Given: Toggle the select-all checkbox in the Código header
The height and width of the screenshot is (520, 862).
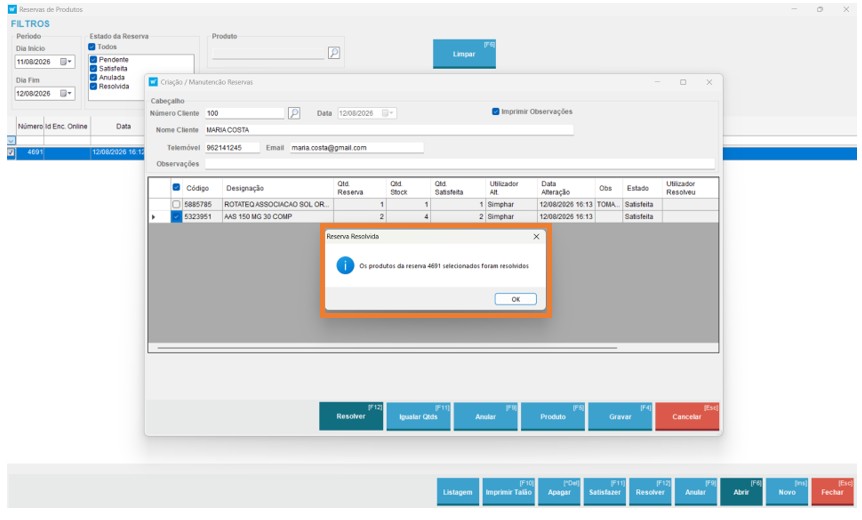Looking at the screenshot, I should point(176,187).
